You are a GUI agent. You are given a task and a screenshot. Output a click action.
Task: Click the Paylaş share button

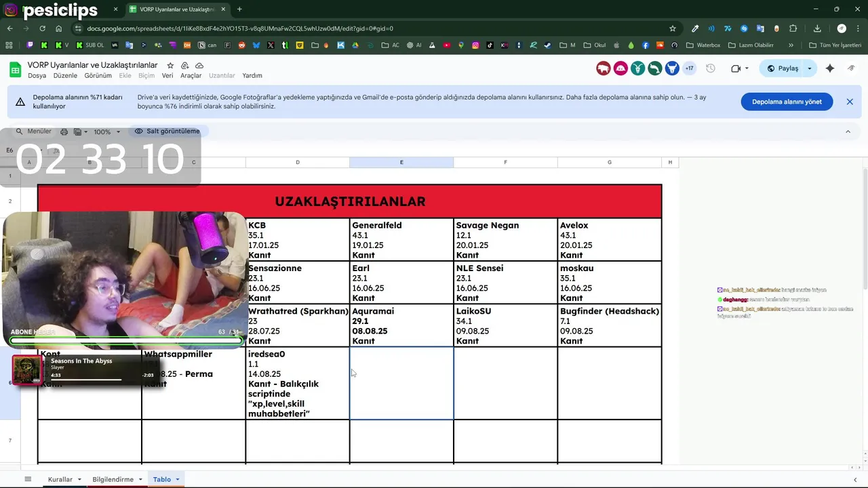(782, 68)
